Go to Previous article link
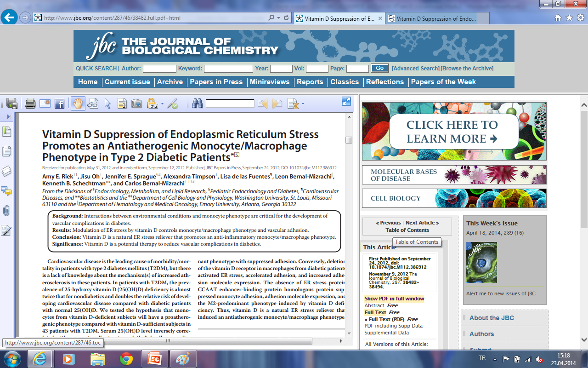This screenshot has width=588, height=368. (389, 223)
